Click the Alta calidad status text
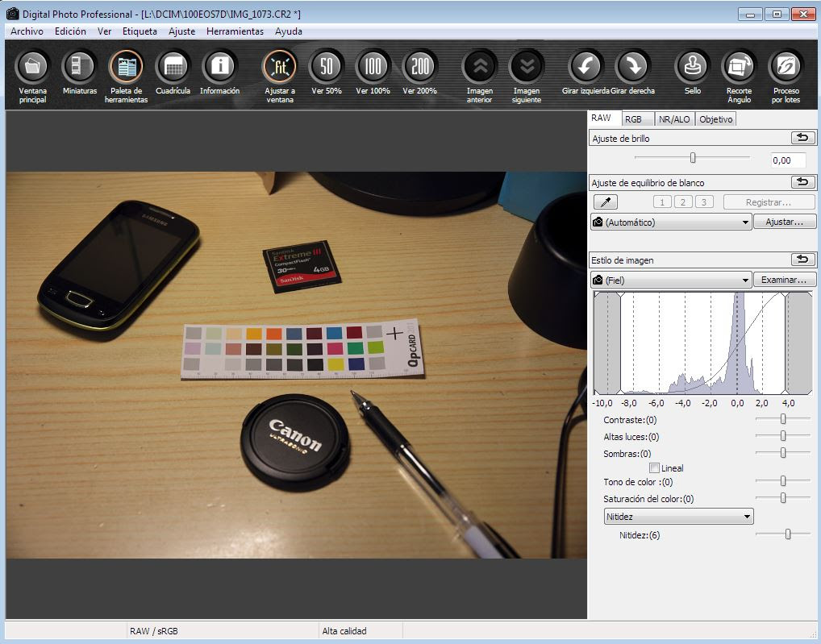The height and width of the screenshot is (644, 821). (344, 631)
